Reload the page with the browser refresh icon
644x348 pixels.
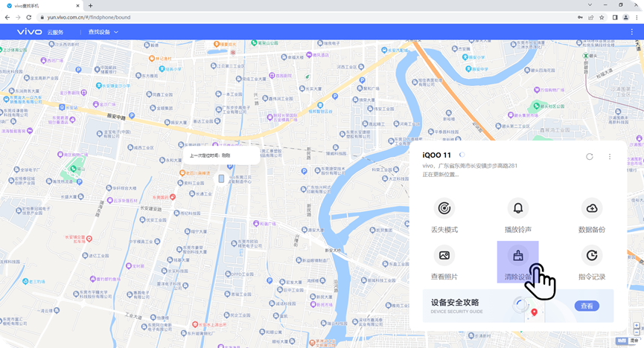29,17
